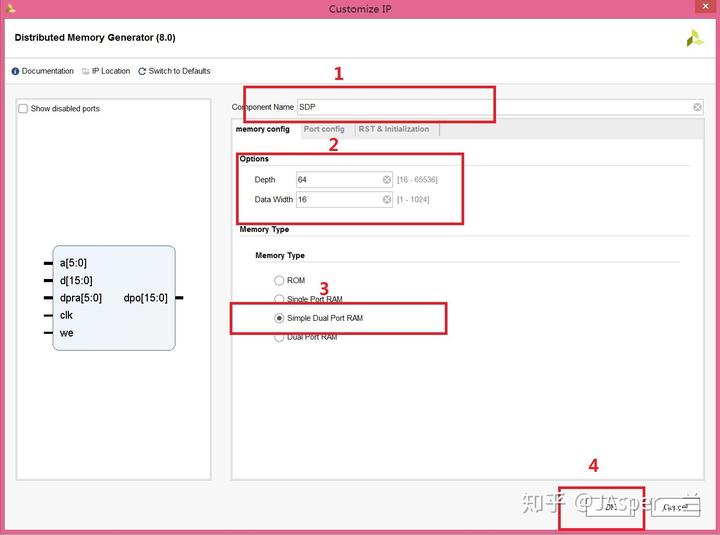The width and height of the screenshot is (720, 535).
Task: Select the ROM memory type
Action: (x=279, y=280)
